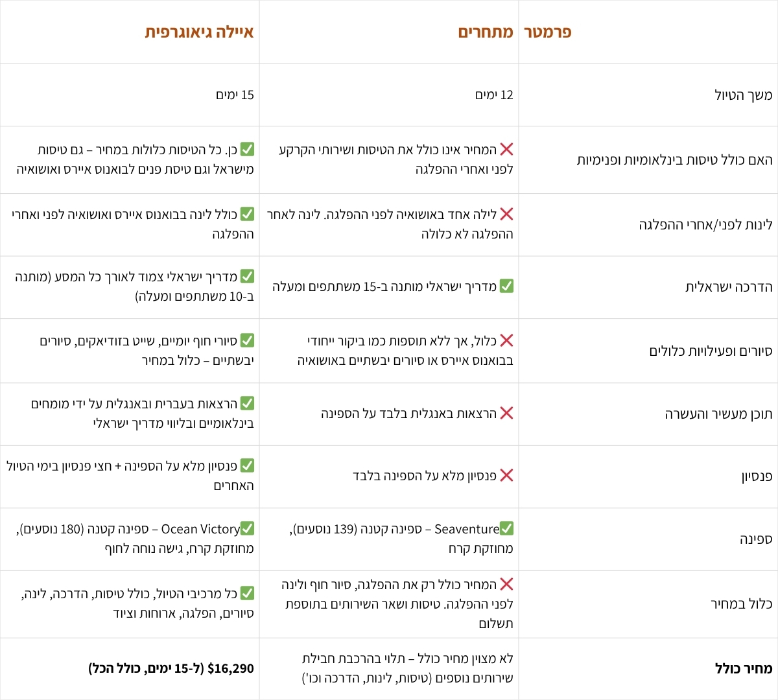
Task: Click green check beside Hebrew and English lectures
Action: (x=247, y=404)
